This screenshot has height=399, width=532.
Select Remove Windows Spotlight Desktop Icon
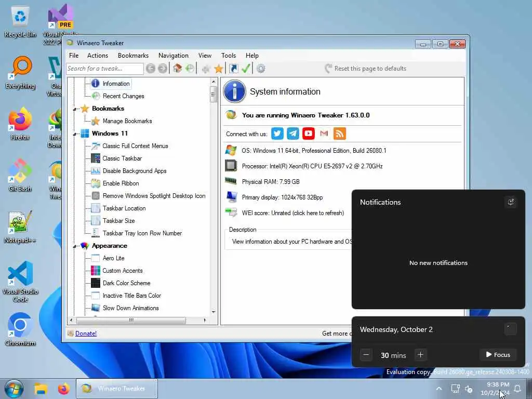(x=154, y=196)
